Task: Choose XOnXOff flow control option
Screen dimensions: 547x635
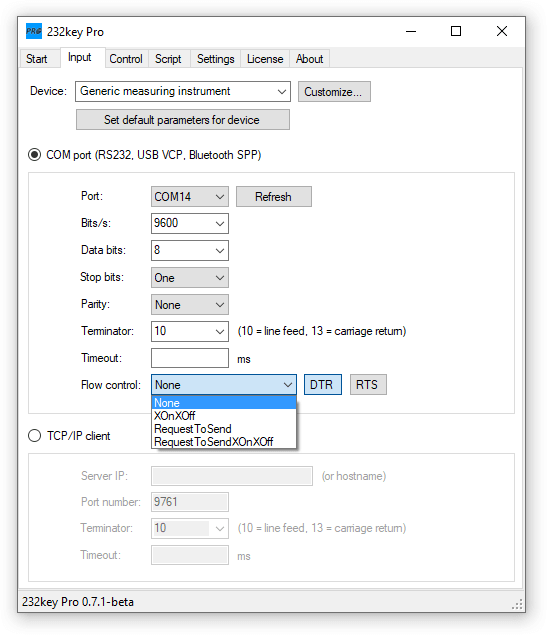Action: pyautogui.click(x=224, y=416)
